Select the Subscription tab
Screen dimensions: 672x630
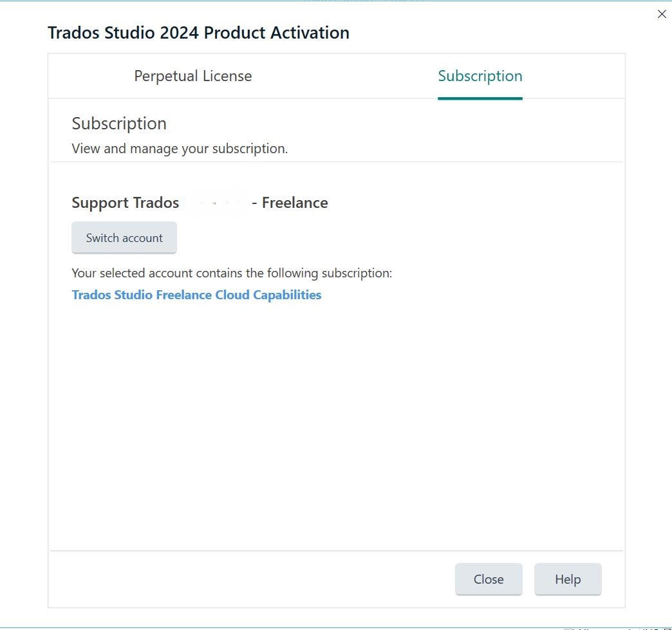(x=480, y=76)
